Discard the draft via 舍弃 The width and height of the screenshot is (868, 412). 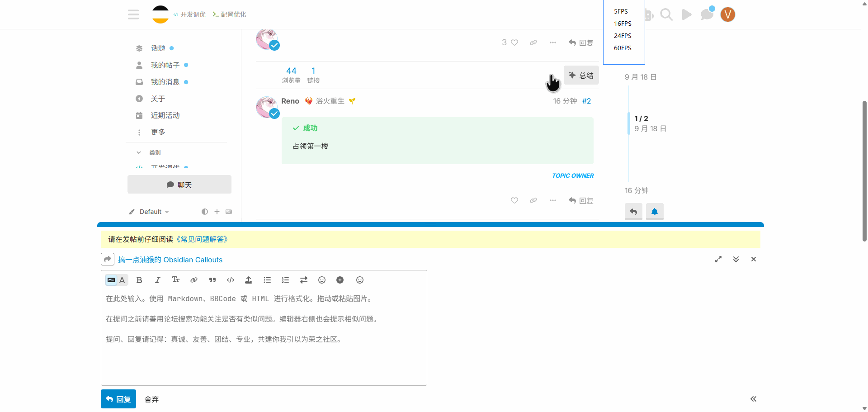[151, 399]
